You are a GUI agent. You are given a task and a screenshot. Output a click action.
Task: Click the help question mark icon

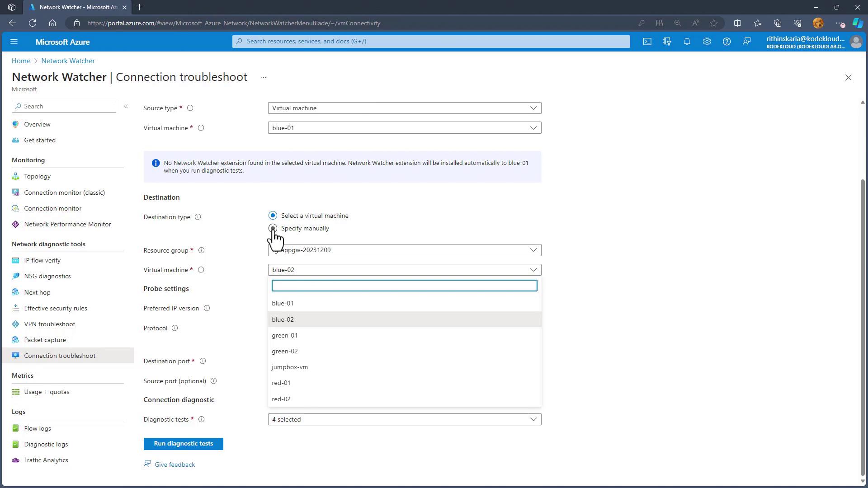coord(726,42)
